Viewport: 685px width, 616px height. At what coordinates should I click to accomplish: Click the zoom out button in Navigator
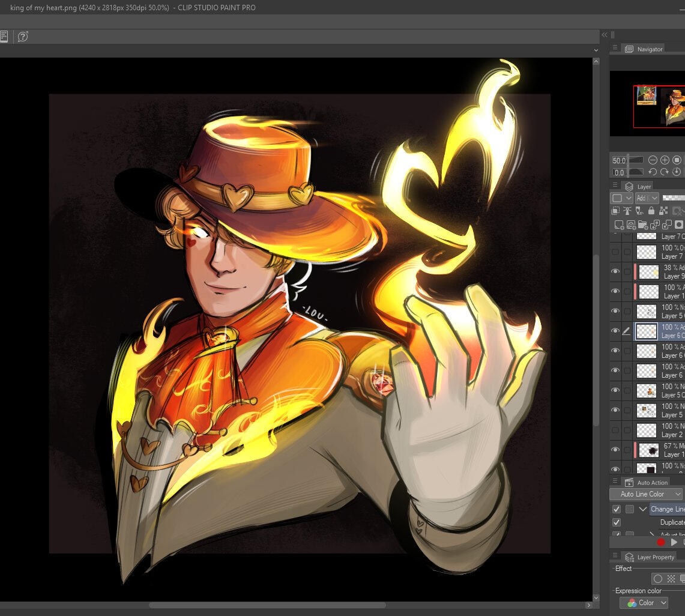point(653,160)
